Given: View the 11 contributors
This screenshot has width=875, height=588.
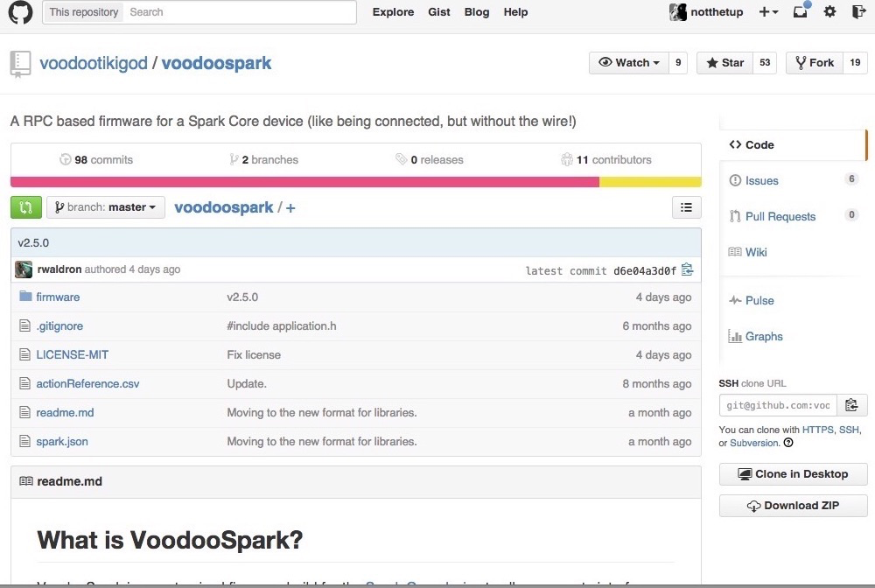Looking at the screenshot, I should point(606,159).
